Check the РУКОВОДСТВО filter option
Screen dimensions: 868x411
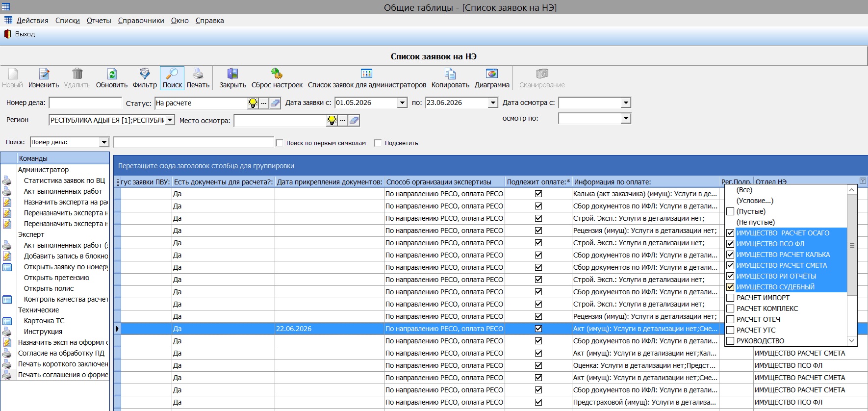[730, 341]
